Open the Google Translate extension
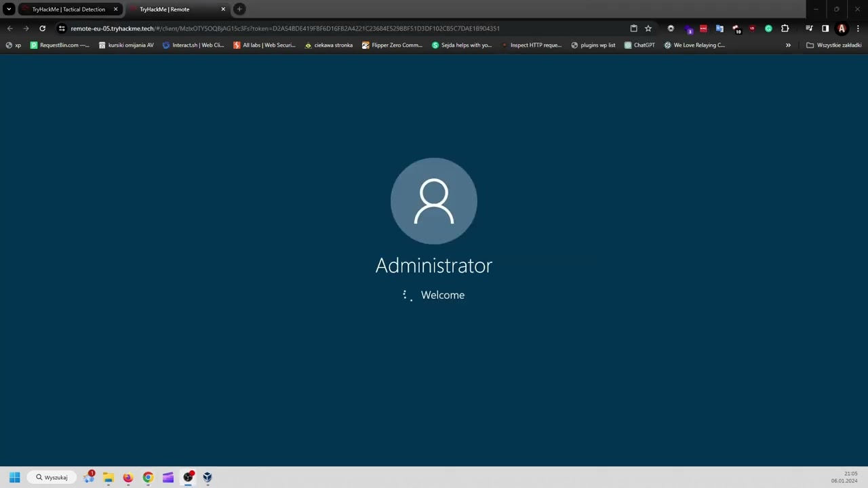Screen dimensions: 868x488 point(719,28)
